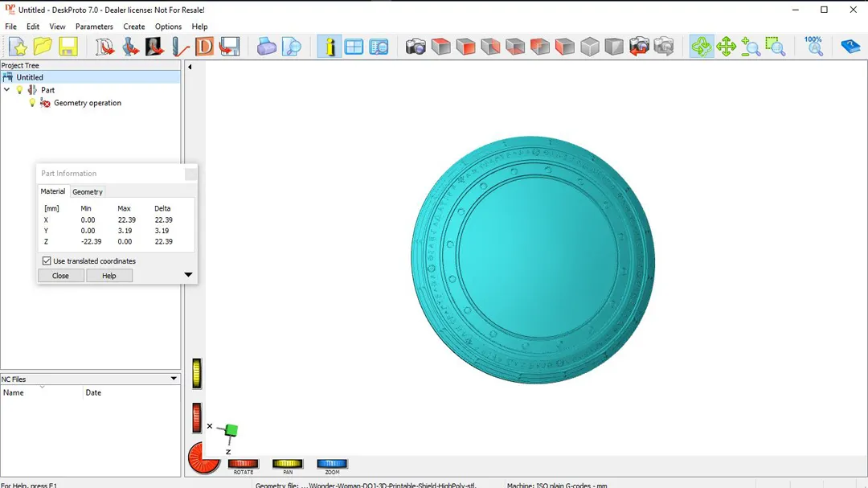Click the red circular rotation dial
This screenshot has height=488, width=868.
tap(203, 458)
